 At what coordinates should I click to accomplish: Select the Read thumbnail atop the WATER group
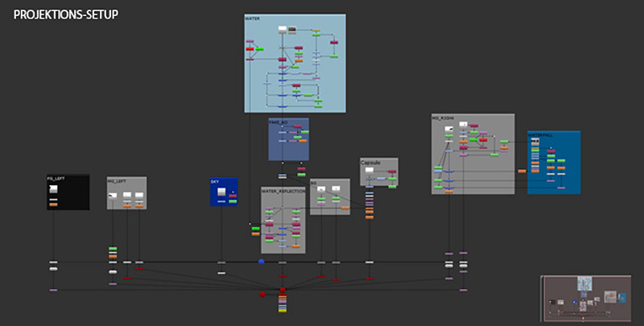(x=283, y=29)
